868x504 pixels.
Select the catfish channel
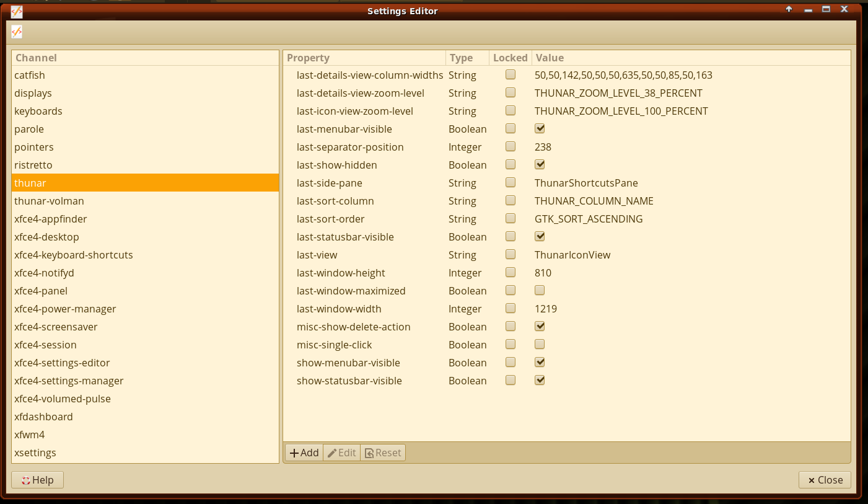click(x=30, y=75)
